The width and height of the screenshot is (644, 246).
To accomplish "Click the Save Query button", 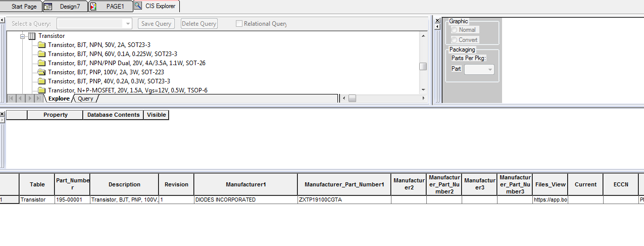I will [156, 24].
